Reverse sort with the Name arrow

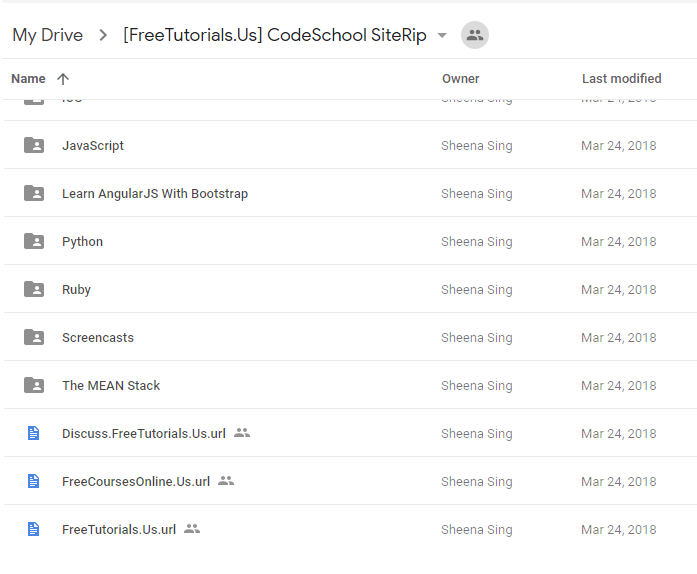pyautogui.click(x=63, y=79)
